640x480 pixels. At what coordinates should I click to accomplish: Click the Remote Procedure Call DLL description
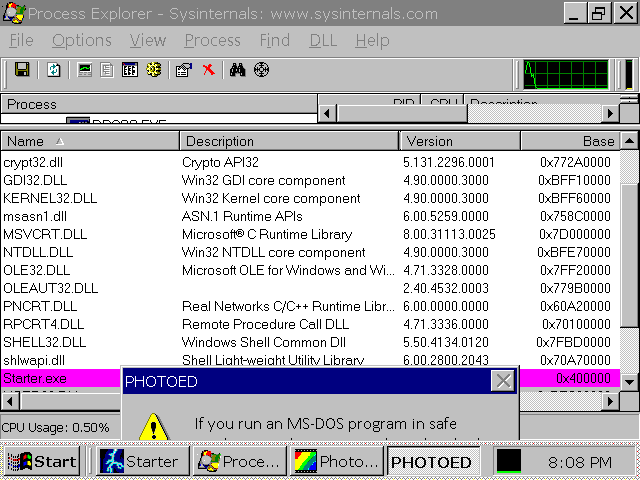click(265, 324)
